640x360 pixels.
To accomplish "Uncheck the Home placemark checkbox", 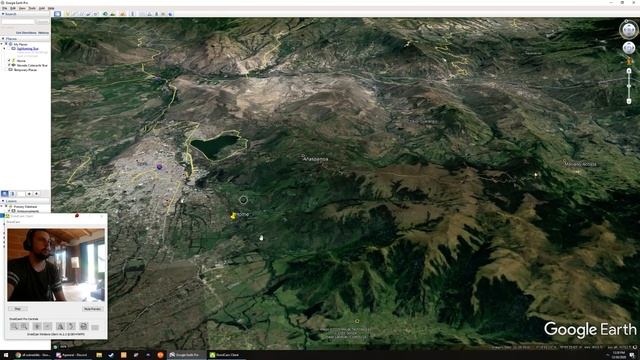I will point(9,60).
